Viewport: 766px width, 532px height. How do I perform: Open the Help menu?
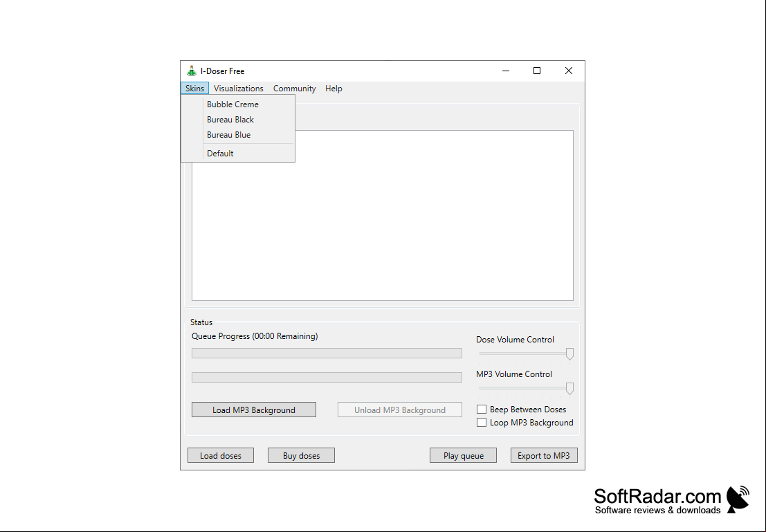[x=334, y=89]
